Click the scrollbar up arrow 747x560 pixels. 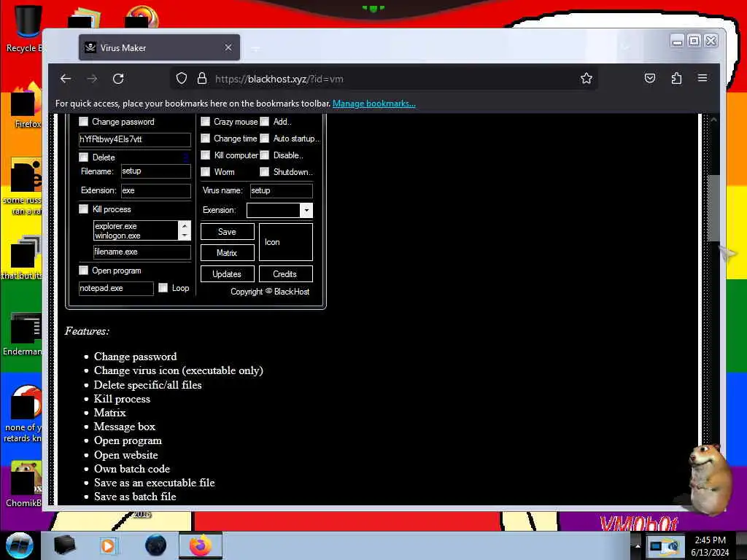(x=713, y=120)
